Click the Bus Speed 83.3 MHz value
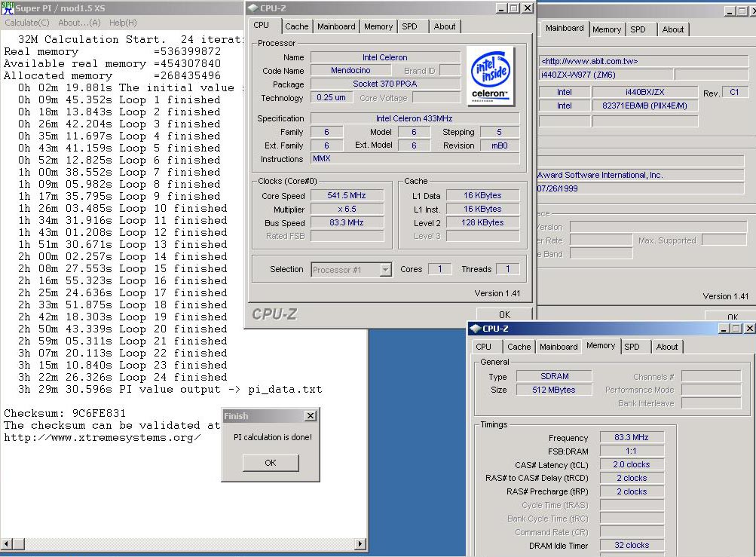756x557 pixels. click(x=347, y=222)
